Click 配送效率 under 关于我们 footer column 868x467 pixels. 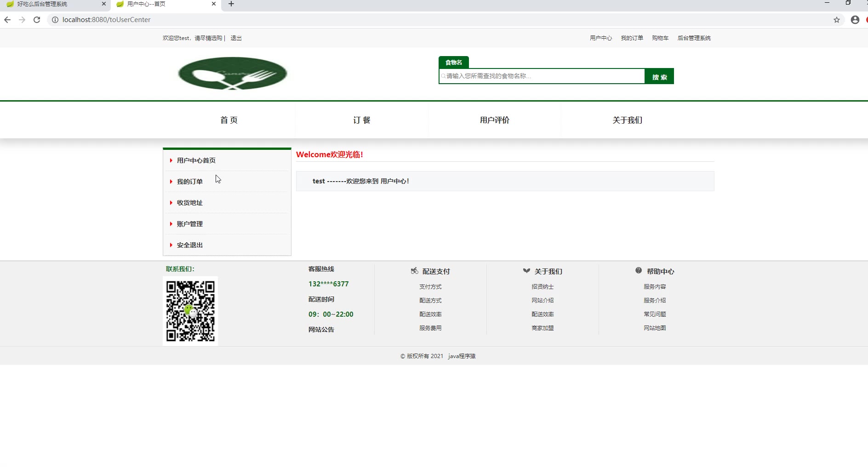tap(542, 314)
